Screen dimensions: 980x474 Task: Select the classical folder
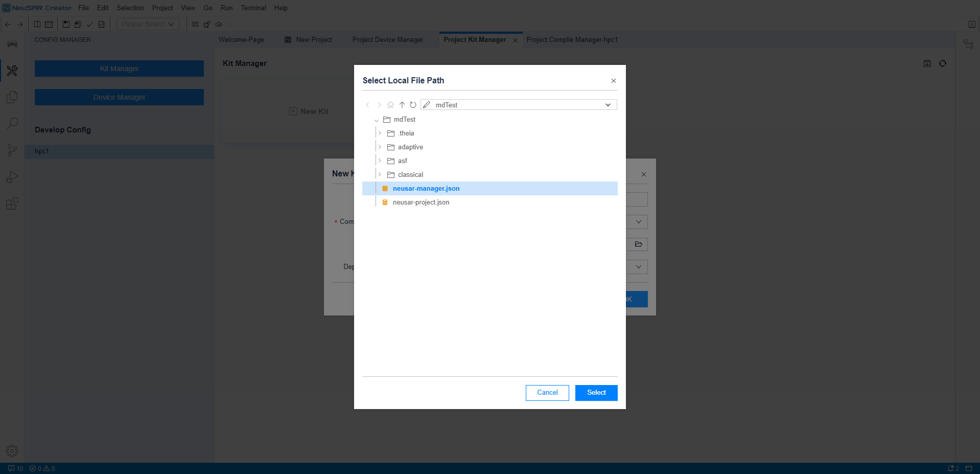tap(410, 175)
